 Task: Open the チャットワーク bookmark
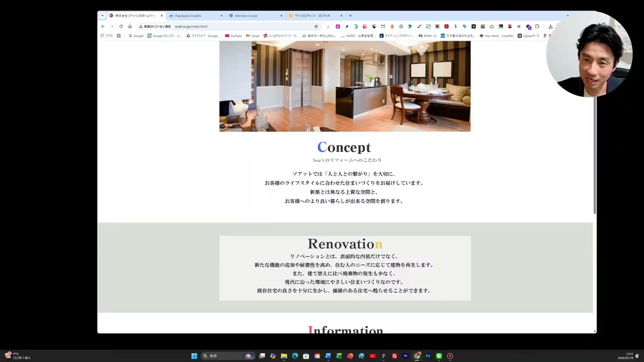coord(280,36)
